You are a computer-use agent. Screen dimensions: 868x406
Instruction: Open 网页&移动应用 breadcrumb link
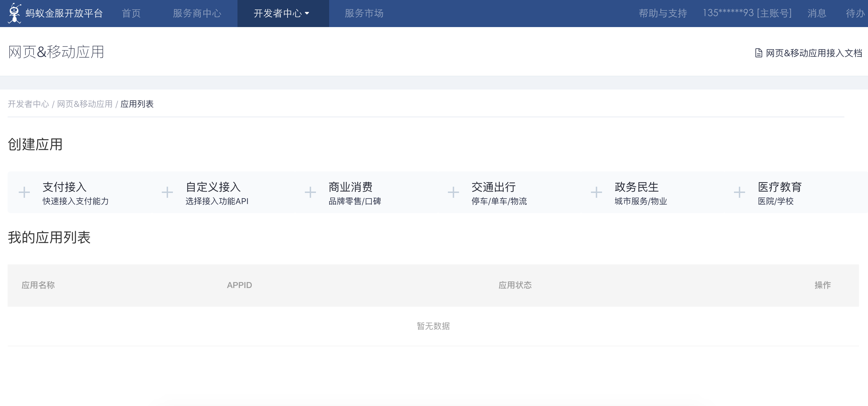[85, 104]
